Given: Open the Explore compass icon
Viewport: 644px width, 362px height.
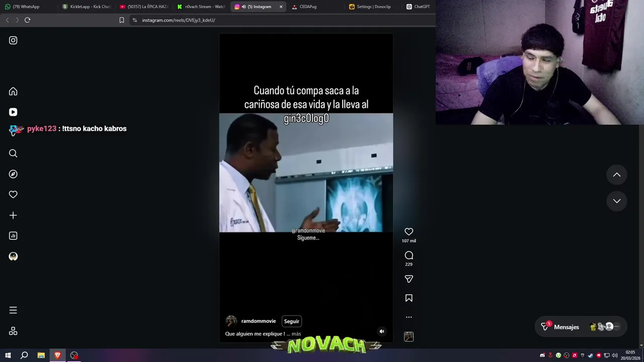Looking at the screenshot, I should click(13, 174).
